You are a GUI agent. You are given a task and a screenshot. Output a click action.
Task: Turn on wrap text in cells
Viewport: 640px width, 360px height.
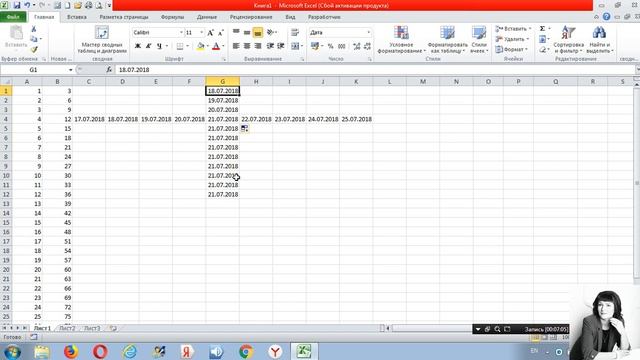pyautogui.click(x=295, y=32)
